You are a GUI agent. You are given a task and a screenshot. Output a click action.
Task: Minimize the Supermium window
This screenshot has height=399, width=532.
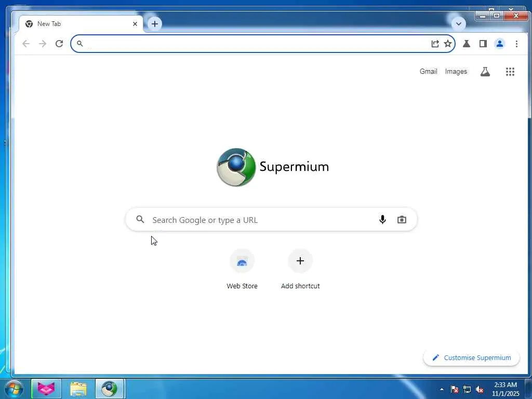point(483,16)
